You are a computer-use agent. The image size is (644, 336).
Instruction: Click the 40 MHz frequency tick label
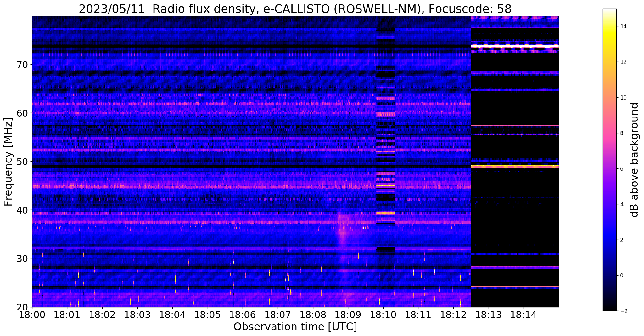(22, 210)
